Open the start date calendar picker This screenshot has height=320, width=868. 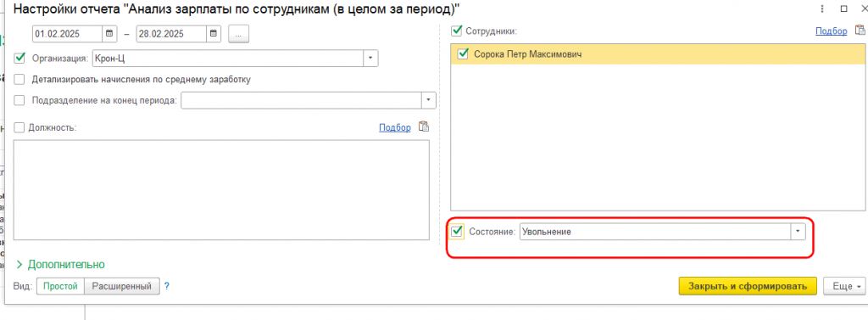coord(109,34)
